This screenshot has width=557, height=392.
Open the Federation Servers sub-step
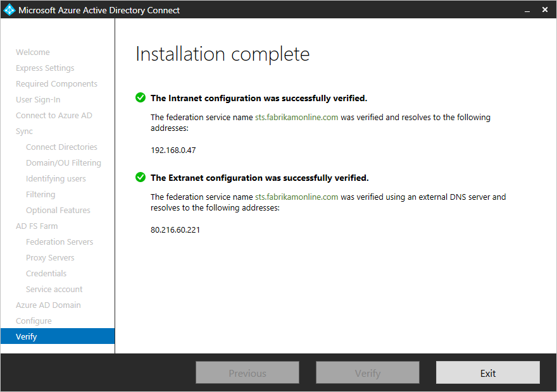[x=59, y=242]
